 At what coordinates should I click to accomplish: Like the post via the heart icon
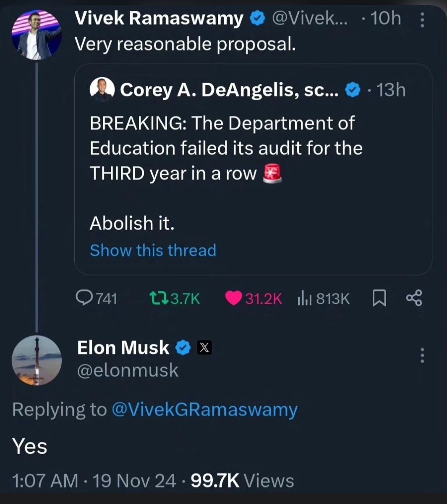[x=233, y=298]
